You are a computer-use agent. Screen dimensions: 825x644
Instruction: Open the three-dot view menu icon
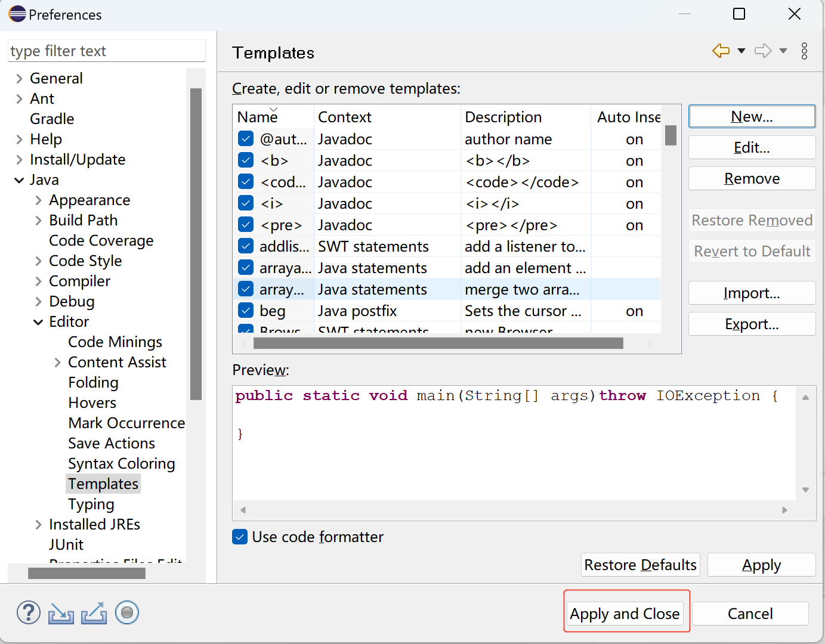pyautogui.click(x=804, y=51)
